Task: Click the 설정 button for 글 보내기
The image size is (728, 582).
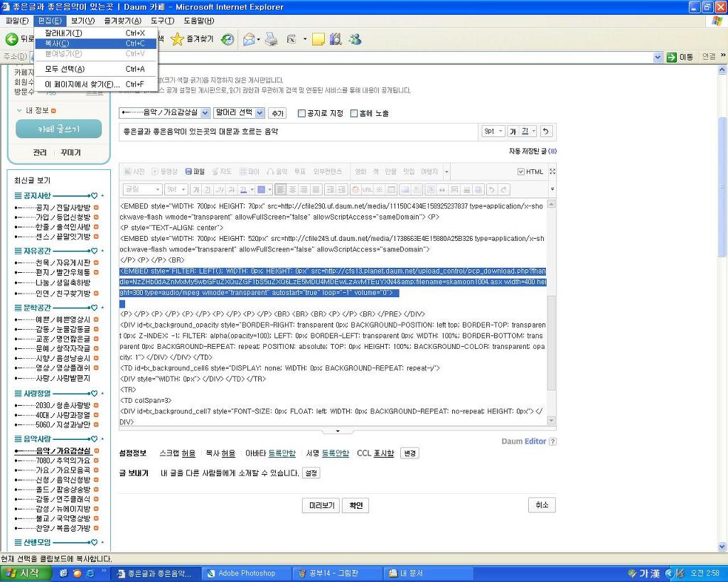Action: [x=311, y=473]
